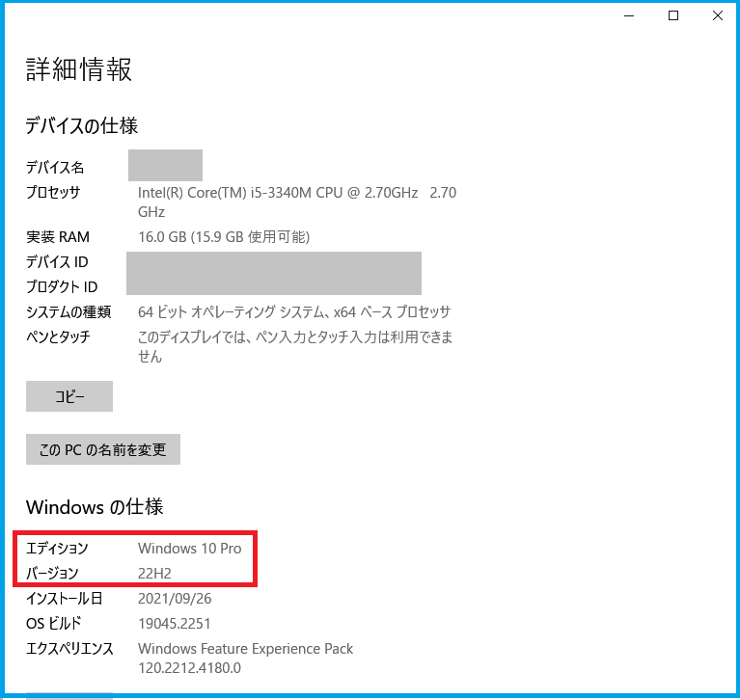Click the デバイス ID label
The width and height of the screenshot is (740, 700).
pyautogui.click(x=57, y=262)
